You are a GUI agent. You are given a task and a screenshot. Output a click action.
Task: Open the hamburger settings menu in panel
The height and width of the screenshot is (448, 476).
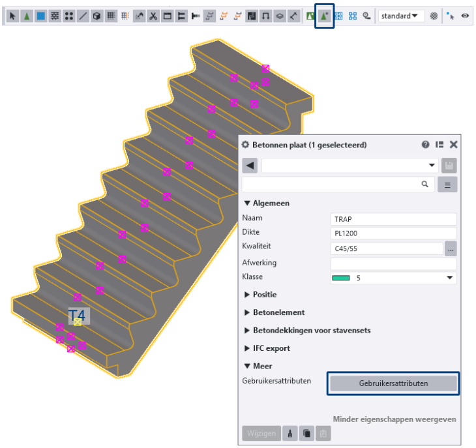(x=447, y=185)
